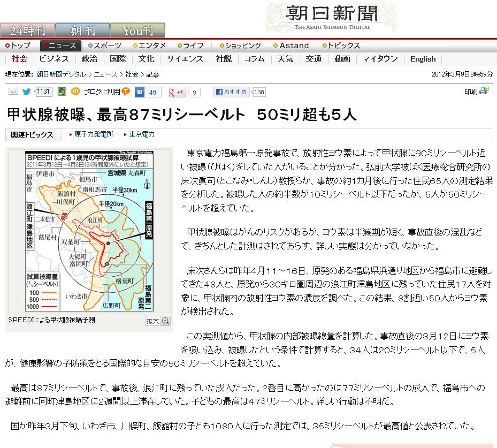Open the コラム sub-navigation item
The image size is (497, 448).
pyautogui.click(x=254, y=59)
